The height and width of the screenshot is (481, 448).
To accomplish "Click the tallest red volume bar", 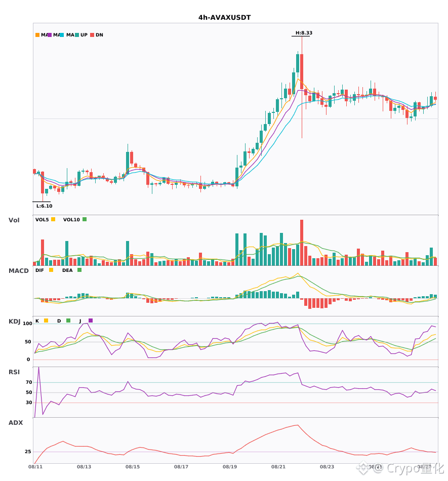I will pos(302,243).
